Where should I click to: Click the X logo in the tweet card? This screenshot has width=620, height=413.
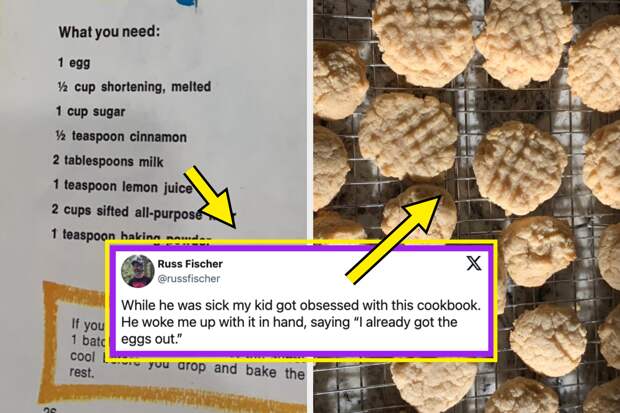(x=474, y=263)
